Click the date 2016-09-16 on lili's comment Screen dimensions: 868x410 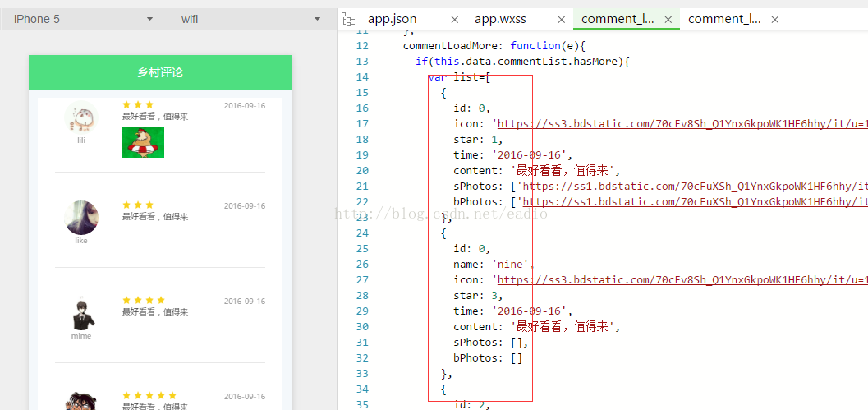pos(245,106)
